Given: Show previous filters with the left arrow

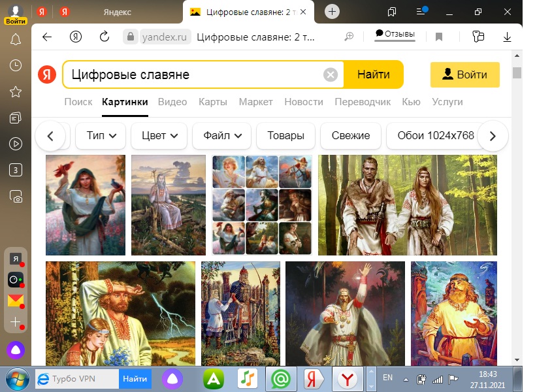Looking at the screenshot, I should (x=50, y=136).
